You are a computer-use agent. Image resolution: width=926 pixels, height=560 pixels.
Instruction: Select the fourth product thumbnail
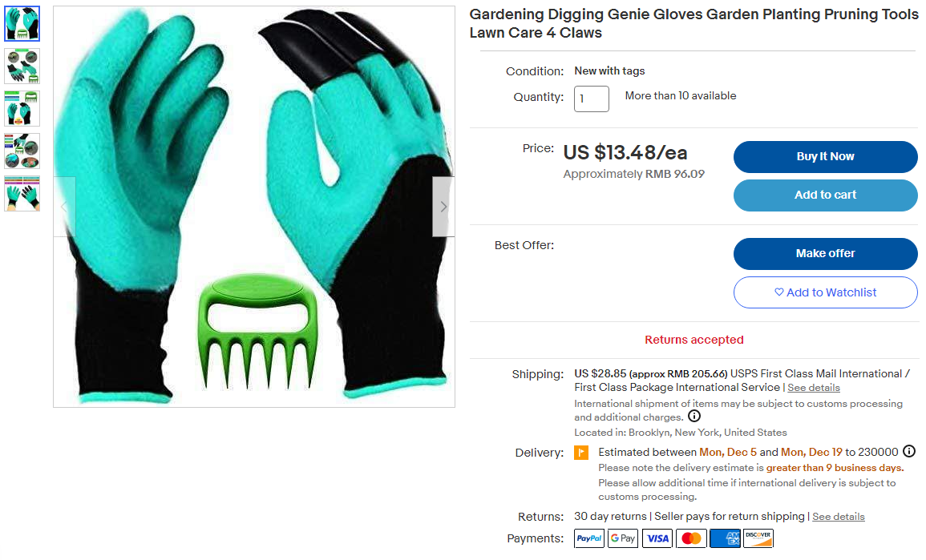22,151
